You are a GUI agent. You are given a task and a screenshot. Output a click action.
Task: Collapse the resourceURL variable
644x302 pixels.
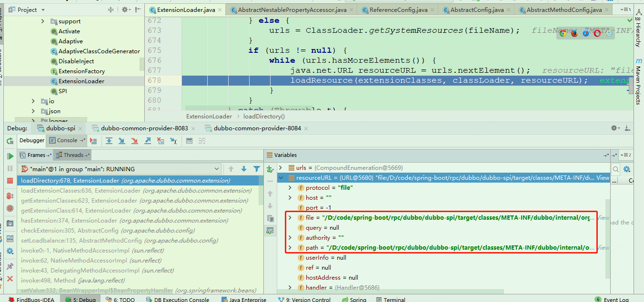(280, 178)
